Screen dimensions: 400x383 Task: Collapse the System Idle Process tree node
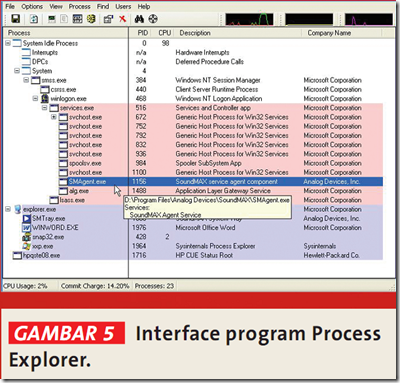[8, 43]
